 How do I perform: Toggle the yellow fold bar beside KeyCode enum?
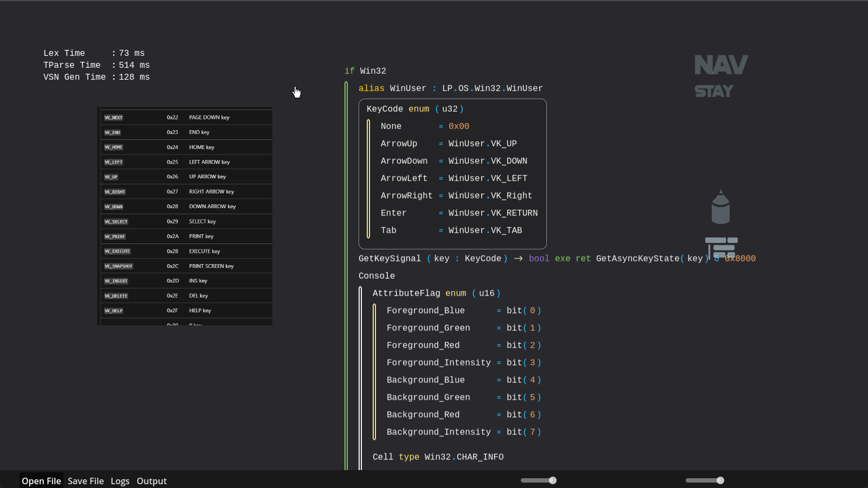point(368,178)
